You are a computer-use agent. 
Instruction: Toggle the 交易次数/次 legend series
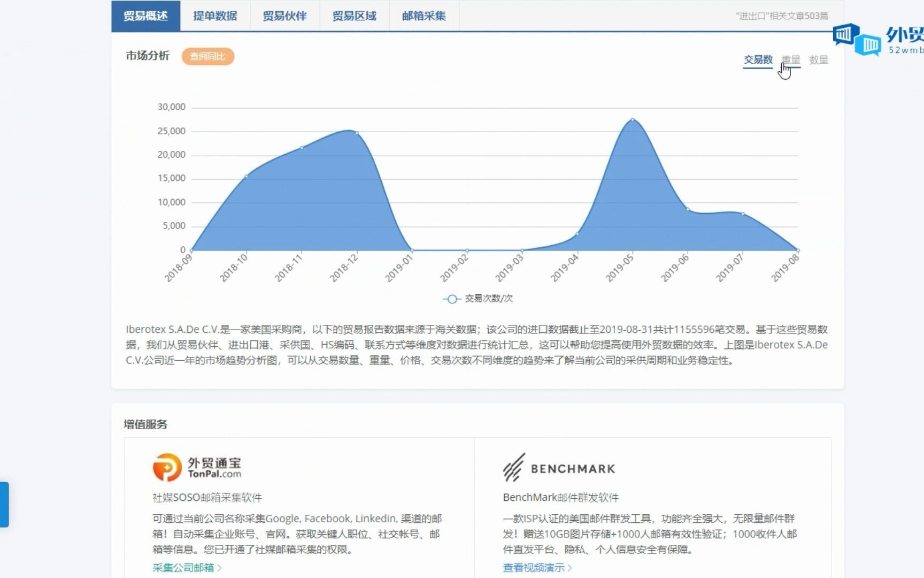click(x=478, y=299)
